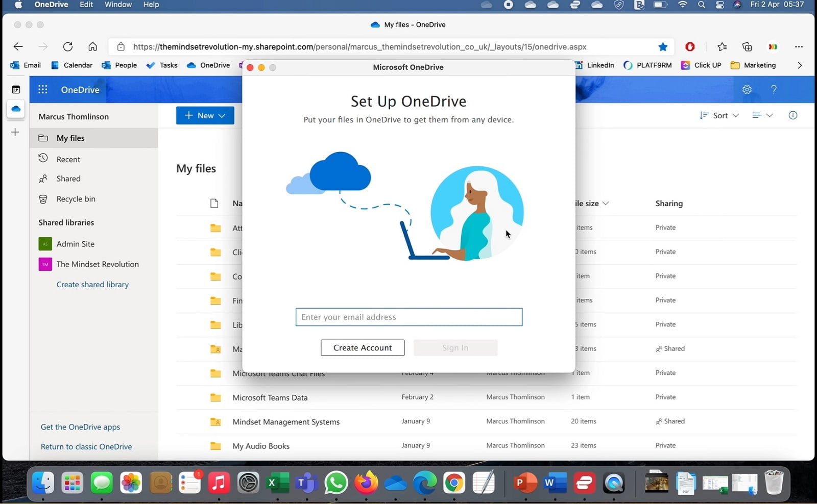This screenshot has width=817, height=504.
Task: Click the blue favorite star in address bar
Action: 663,46
